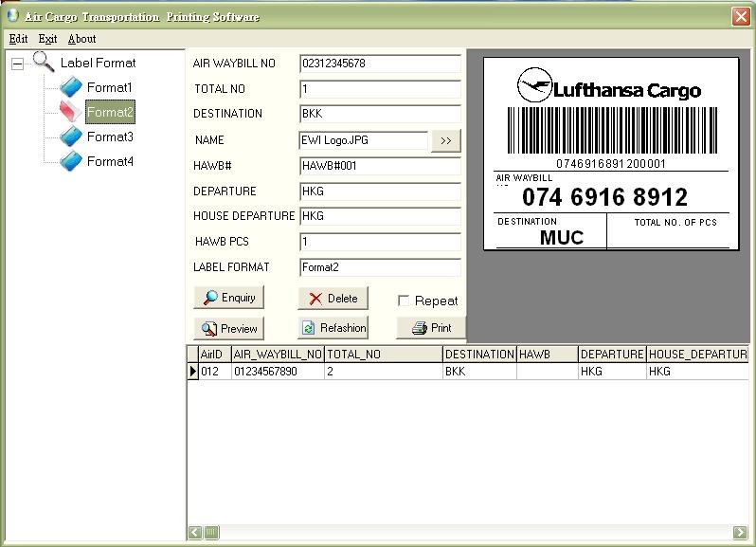Select the Label Format root node text

[98, 63]
